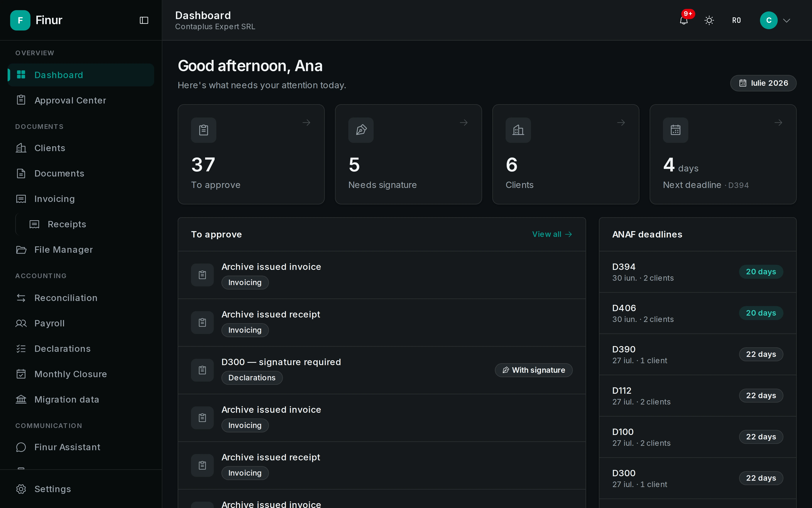Click the Declarations checklist icon
Viewport: 812px width, 508px height.
coord(21,349)
